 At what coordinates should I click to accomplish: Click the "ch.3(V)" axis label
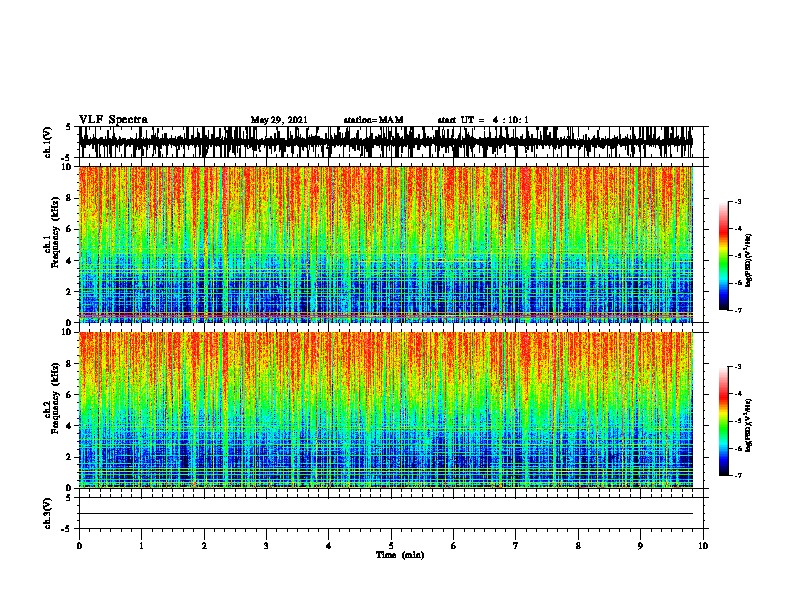(48, 513)
